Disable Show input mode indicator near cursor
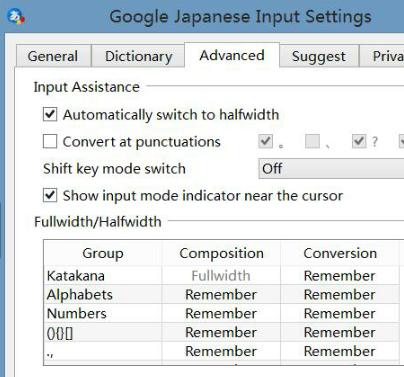Image resolution: width=404 pixels, height=377 pixels. 50,195
